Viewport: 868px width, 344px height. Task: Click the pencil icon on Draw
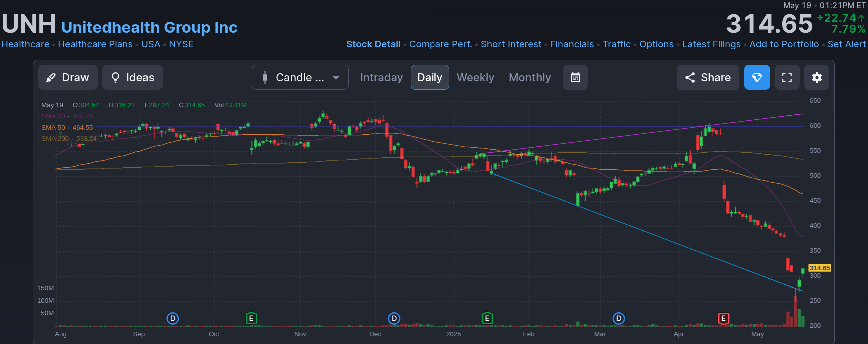(51, 78)
